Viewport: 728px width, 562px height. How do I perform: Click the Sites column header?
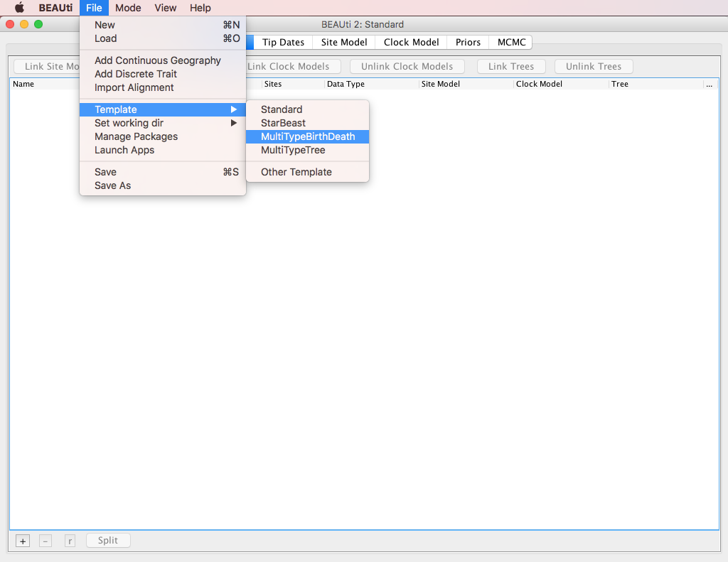[294, 84]
